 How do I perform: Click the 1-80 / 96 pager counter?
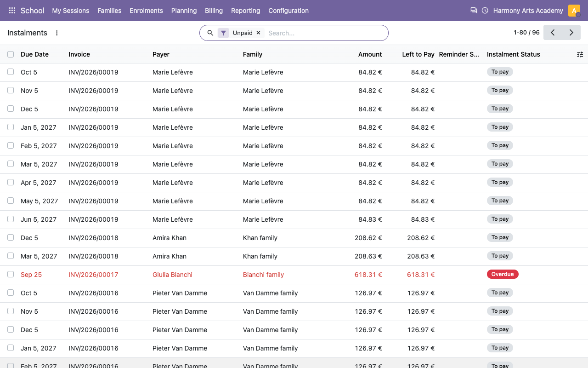526,33
